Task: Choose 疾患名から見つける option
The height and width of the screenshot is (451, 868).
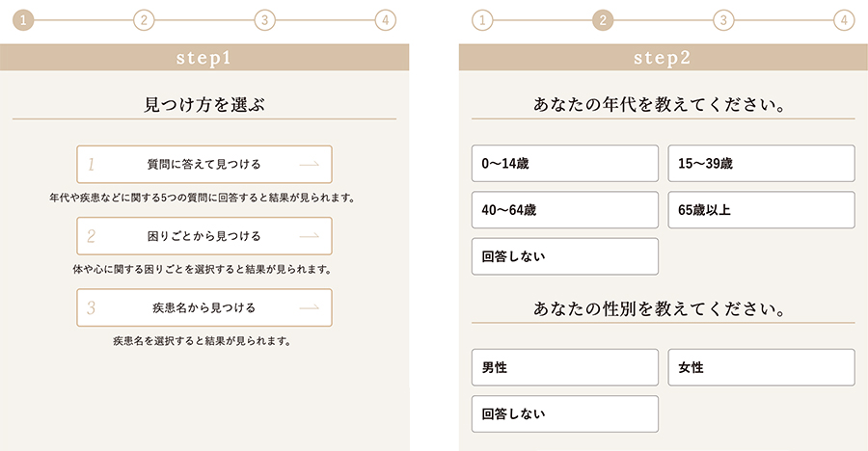Action: (x=204, y=308)
